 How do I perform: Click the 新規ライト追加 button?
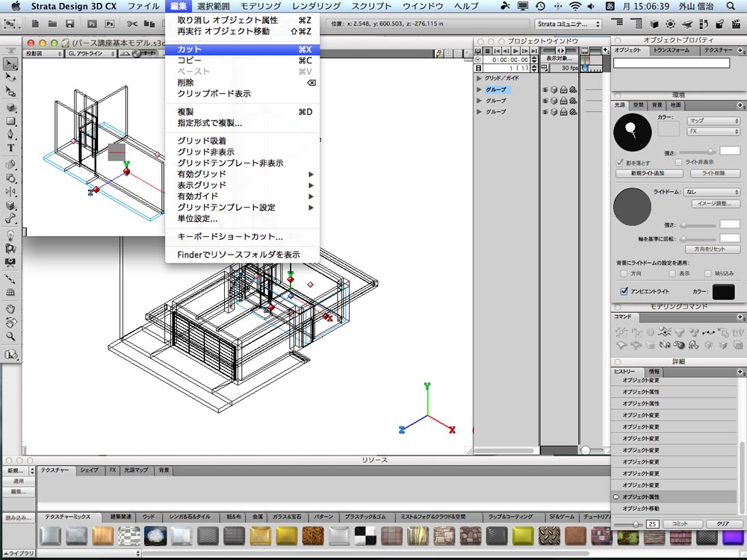click(648, 173)
